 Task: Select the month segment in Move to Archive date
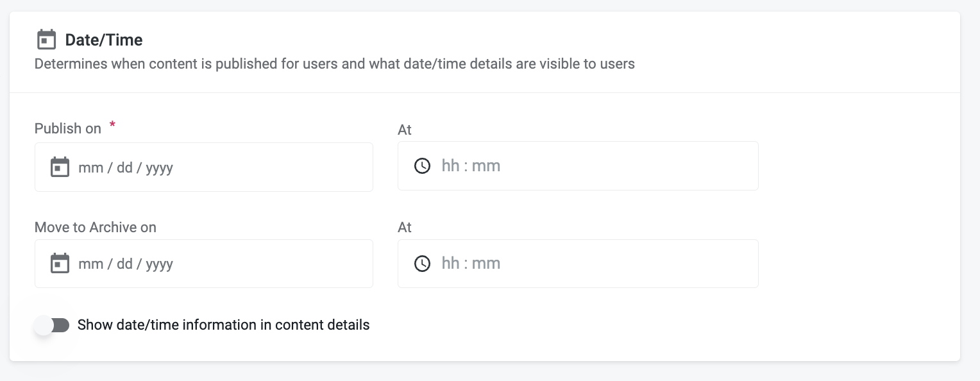(x=89, y=264)
